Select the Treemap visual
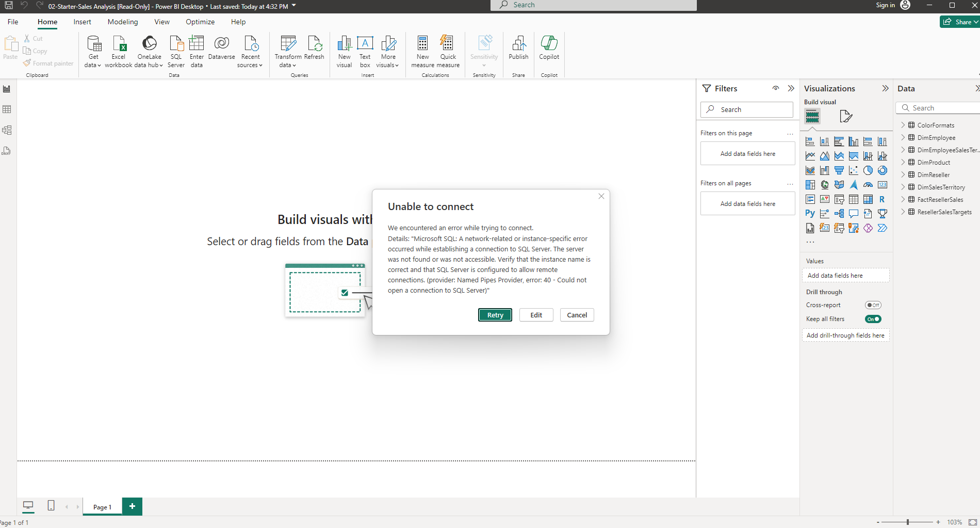Viewport: 980px width, 528px height. (x=810, y=185)
